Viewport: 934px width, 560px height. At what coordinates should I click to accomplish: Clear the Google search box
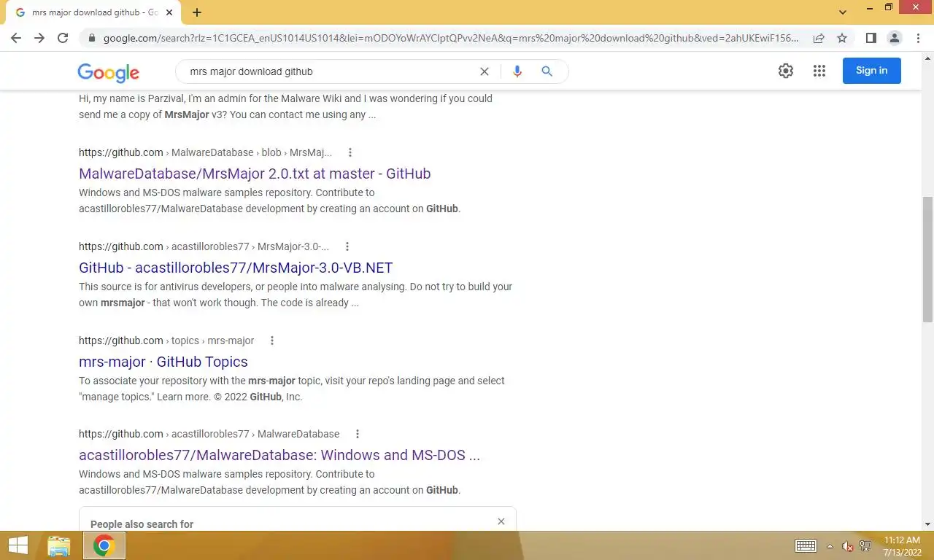[484, 71]
